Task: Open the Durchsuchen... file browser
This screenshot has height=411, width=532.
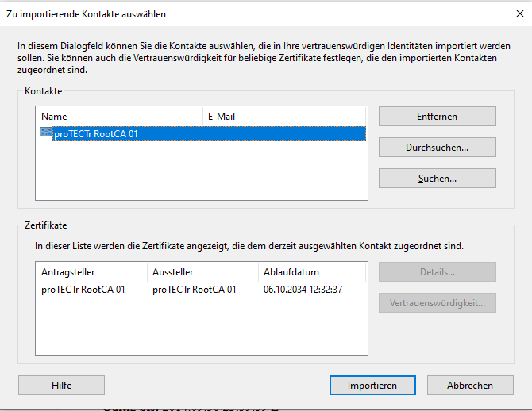Action: click(437, 148)
